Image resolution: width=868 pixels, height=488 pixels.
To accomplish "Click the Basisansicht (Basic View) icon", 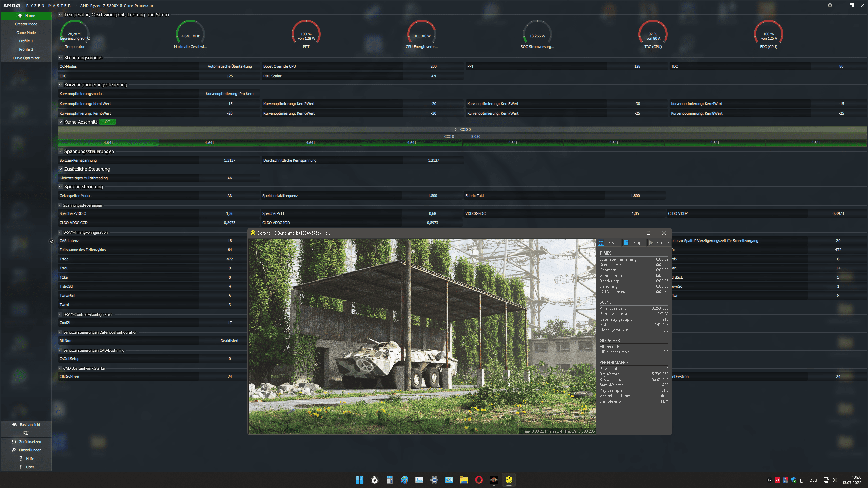I will tap(13, 424).
